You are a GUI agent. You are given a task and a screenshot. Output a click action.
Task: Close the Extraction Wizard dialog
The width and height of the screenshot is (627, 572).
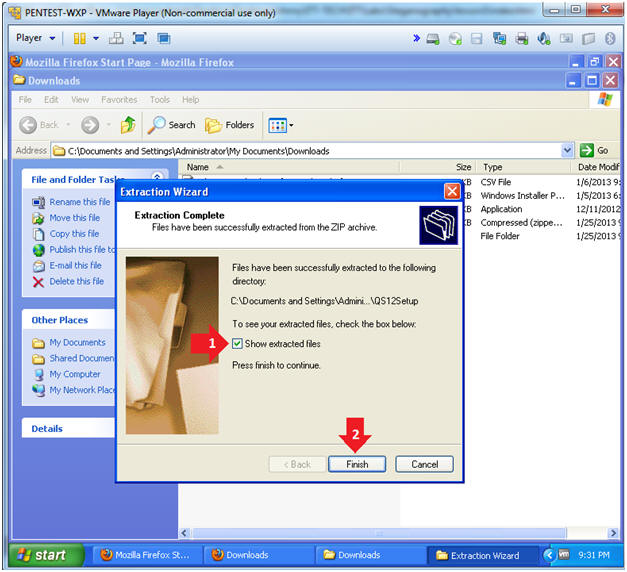(452, 192)
